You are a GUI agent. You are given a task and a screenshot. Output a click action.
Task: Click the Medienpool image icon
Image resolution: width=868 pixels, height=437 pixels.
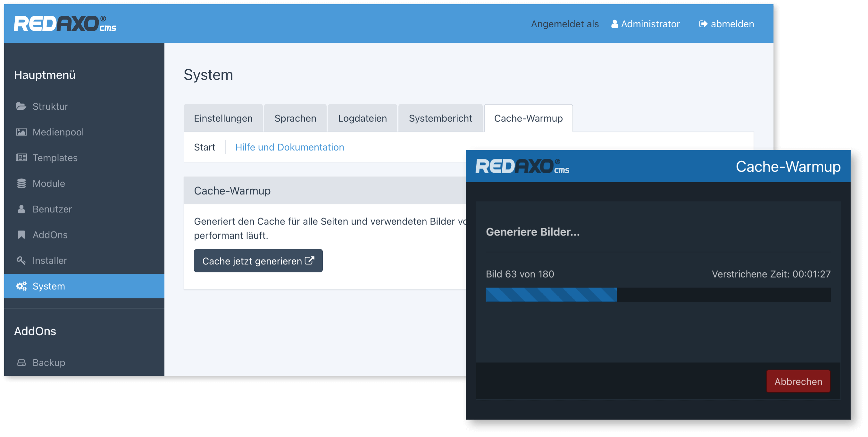click(21, 132)
